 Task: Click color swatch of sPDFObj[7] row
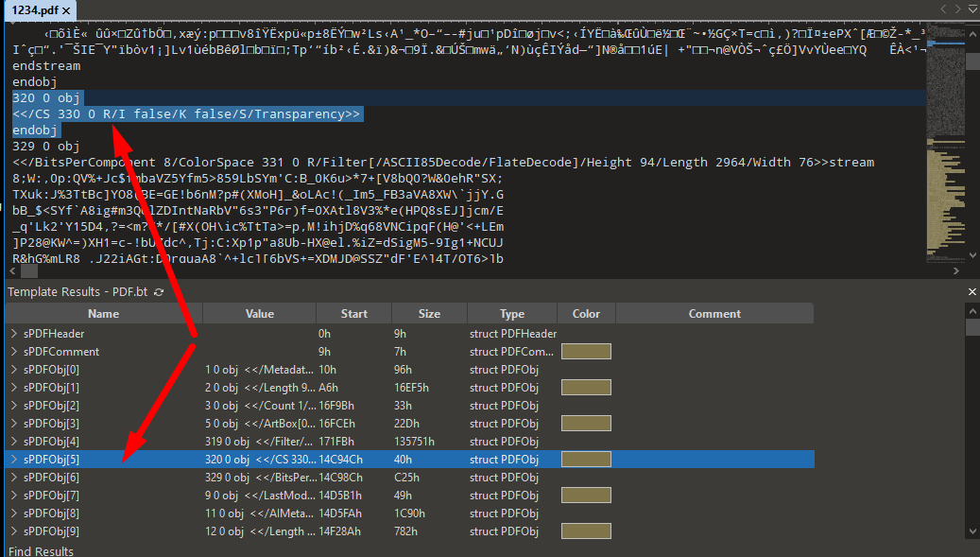[x=586, y=496]
